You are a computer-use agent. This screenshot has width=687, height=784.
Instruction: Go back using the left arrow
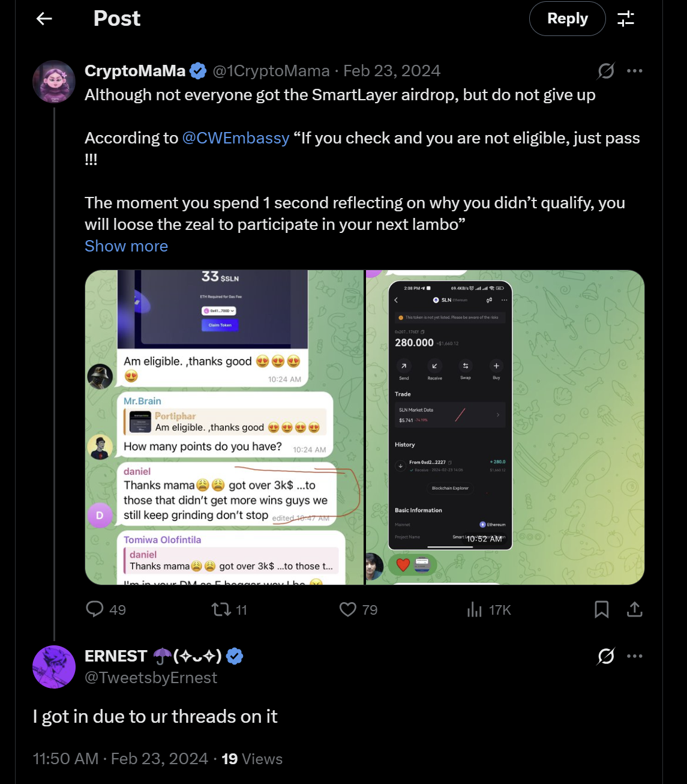[44, 19]
